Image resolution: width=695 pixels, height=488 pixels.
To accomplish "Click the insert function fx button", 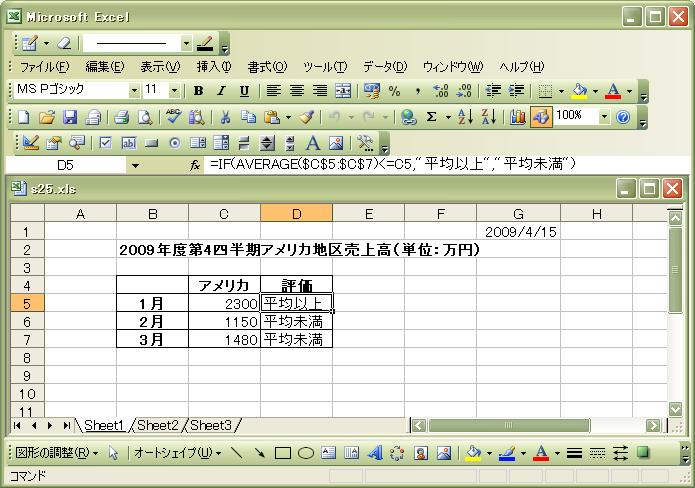I will point(195,165).
